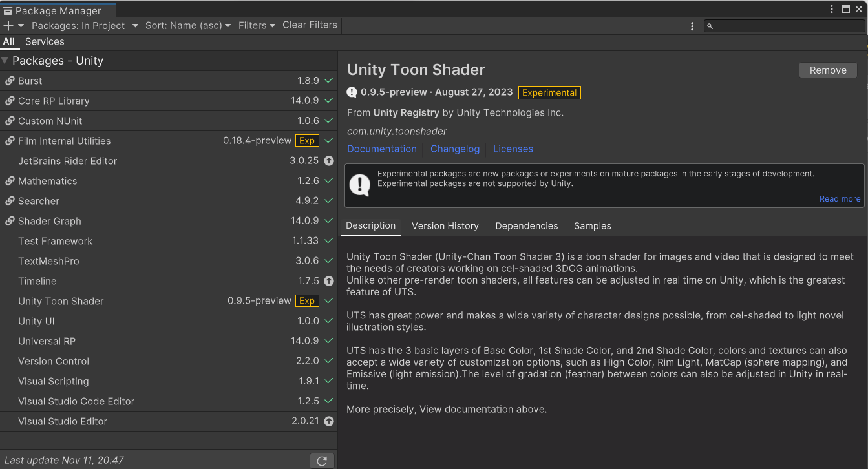Screen dimensions: 868x469
Task: Click the link icon beside Film Internal Utilities
Action: click(10, 141)
